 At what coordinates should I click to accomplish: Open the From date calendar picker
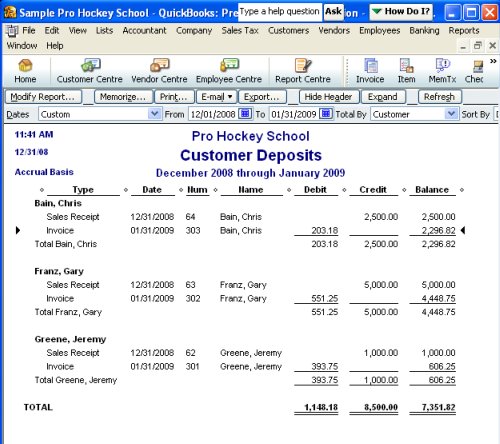(x=245, y=114)
